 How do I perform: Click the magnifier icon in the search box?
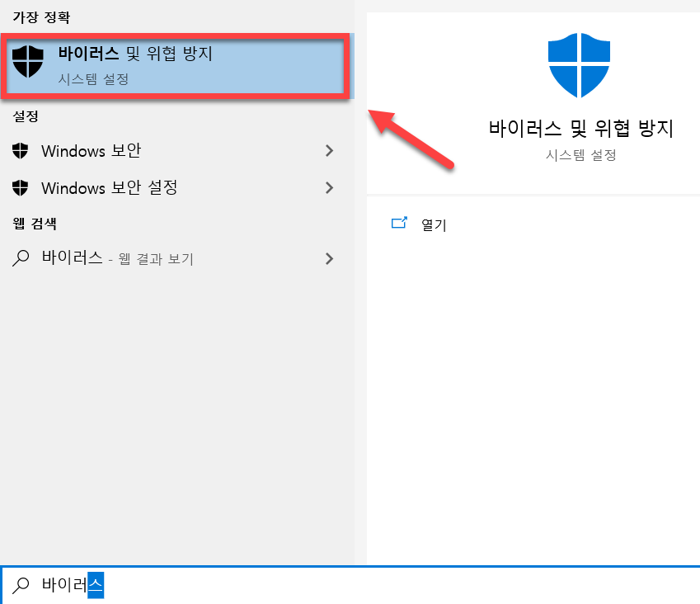click(x=21, y=585)
